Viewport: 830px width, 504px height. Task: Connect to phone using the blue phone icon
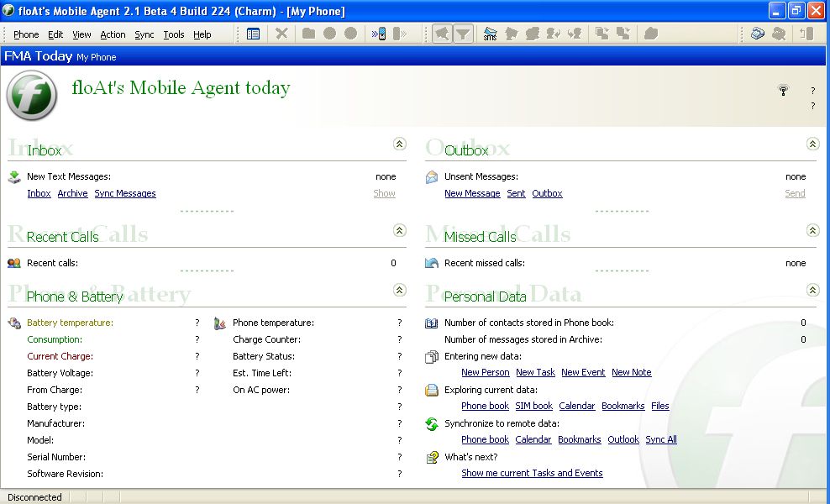pyautogui.click(x=379, y=34)
